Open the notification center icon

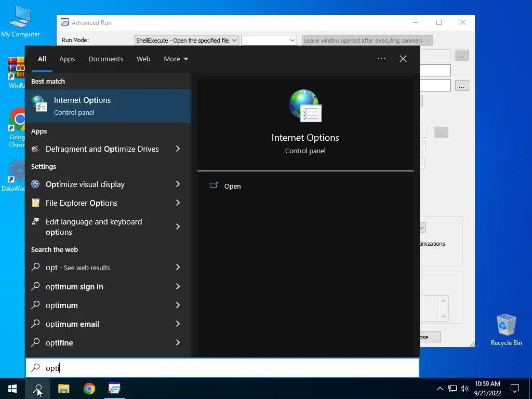[515, 389]
